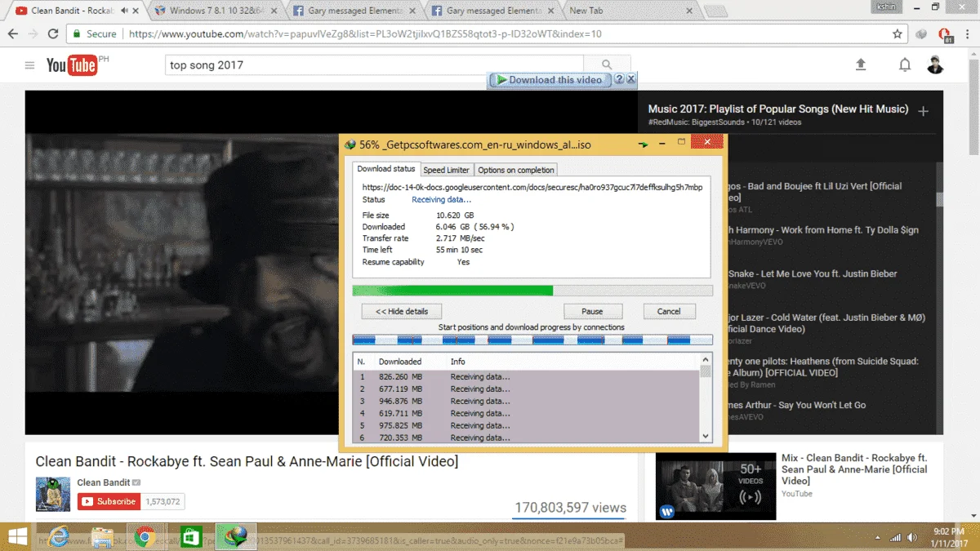This screenshot has height=551, width=980.
Task: Click Clean Bandit channel avatar thumbnail
Action: [53, 494]
